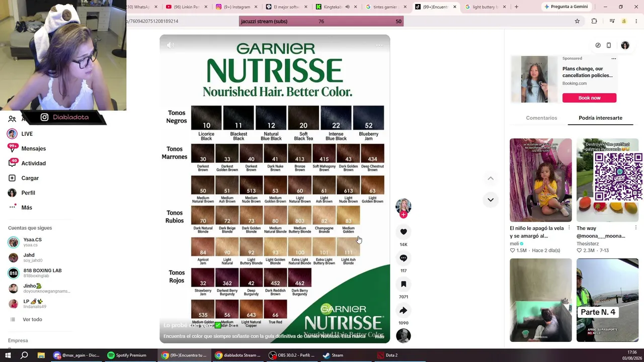Open the profile avatar in the TikTok header

click(x=625, y=45)
